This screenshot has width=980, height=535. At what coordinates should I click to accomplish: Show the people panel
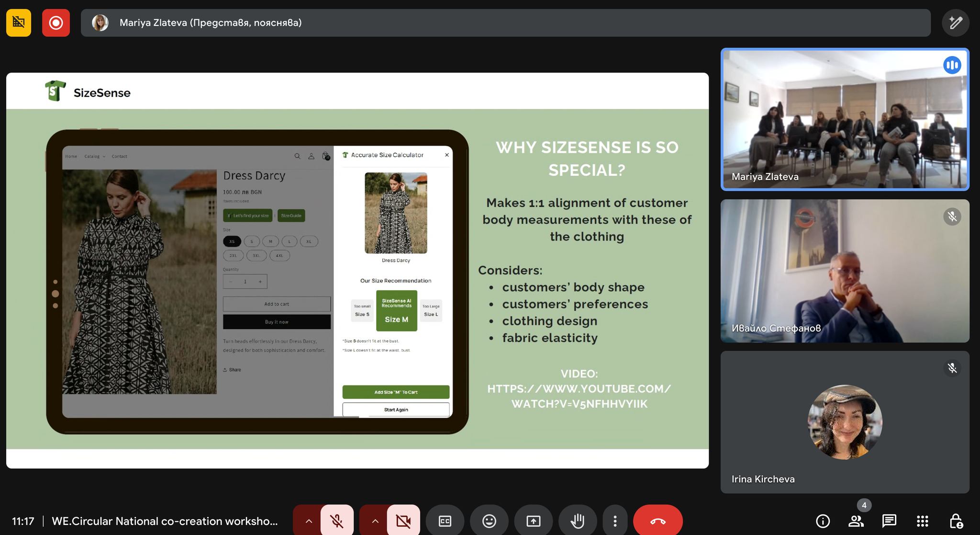[856, 521]
